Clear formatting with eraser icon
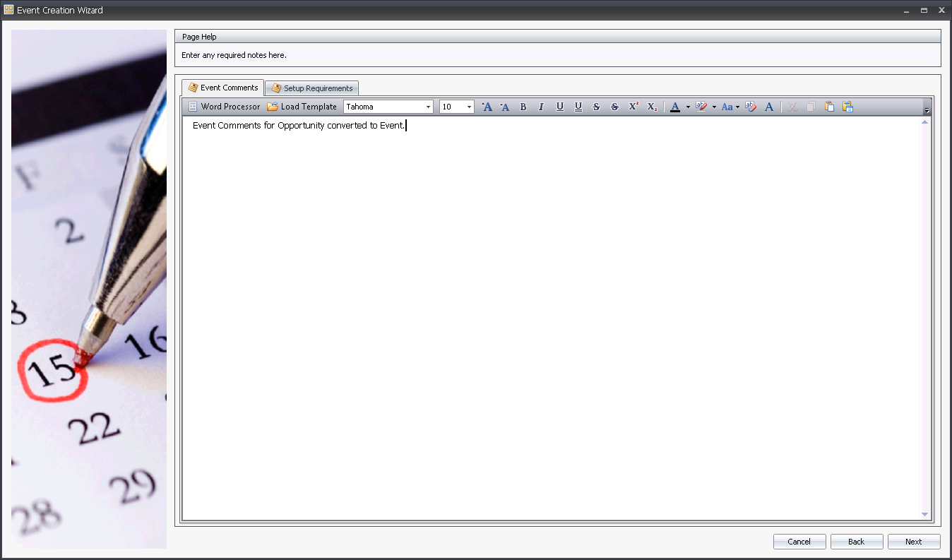This screenshot has height=560, width=952. click(751, 107)
